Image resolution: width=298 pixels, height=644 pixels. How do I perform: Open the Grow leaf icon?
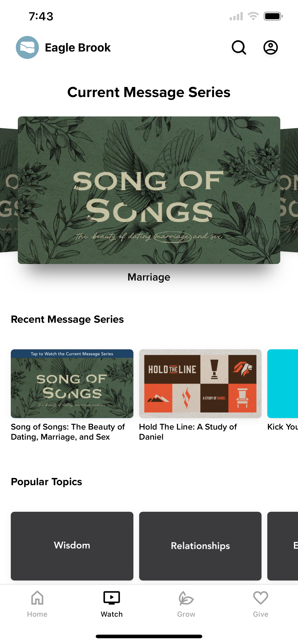click(186, 598)
